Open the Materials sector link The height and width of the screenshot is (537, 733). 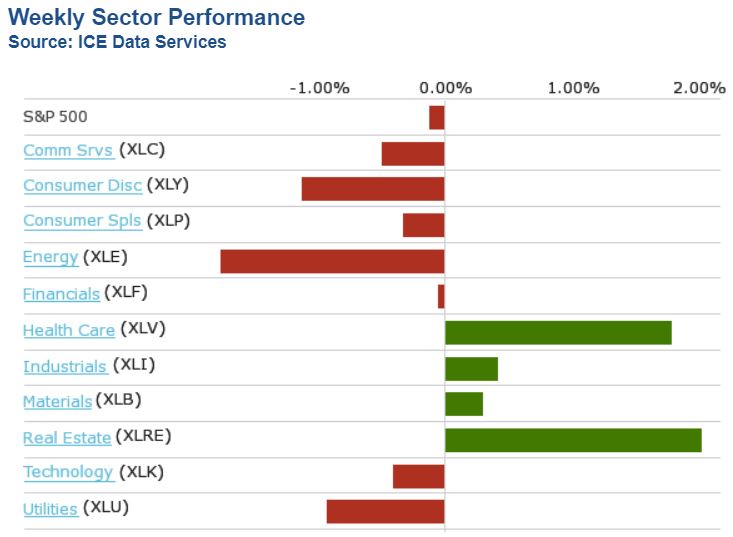point(57,401)
